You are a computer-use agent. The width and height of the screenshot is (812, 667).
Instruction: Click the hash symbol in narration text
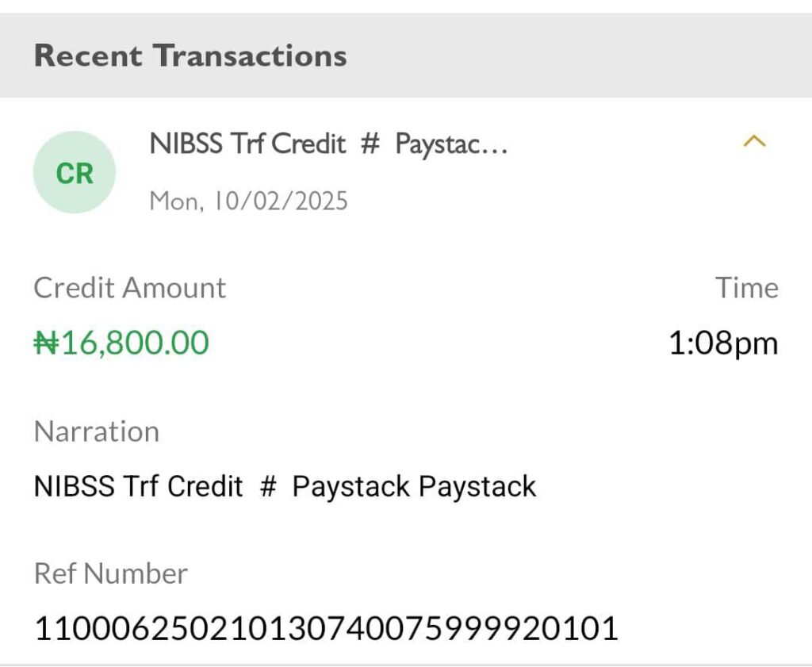click(268, 487)
